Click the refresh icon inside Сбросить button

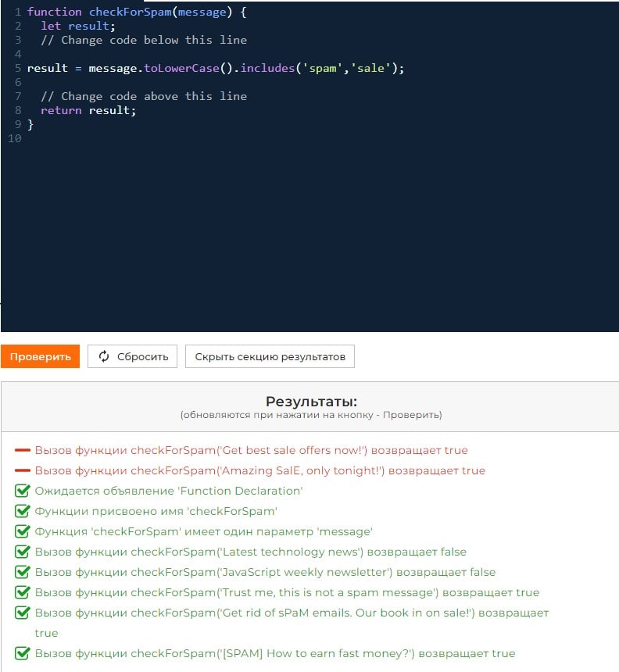click(104, 356)
